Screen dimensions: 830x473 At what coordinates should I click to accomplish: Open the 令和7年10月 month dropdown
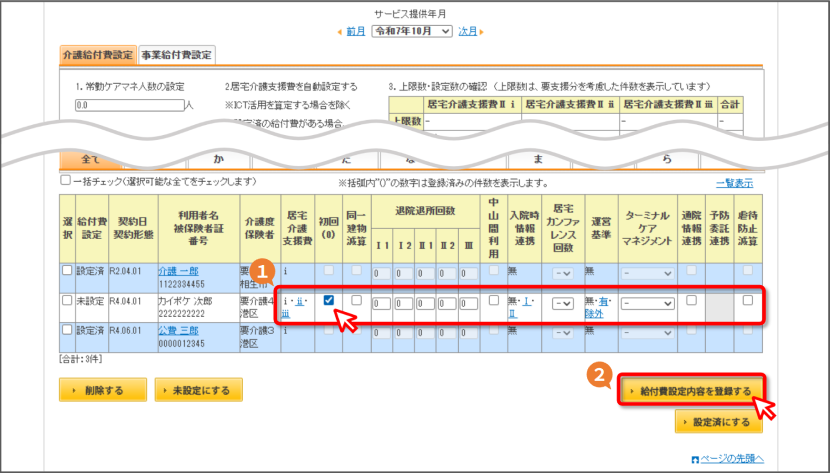coord(412,31)
